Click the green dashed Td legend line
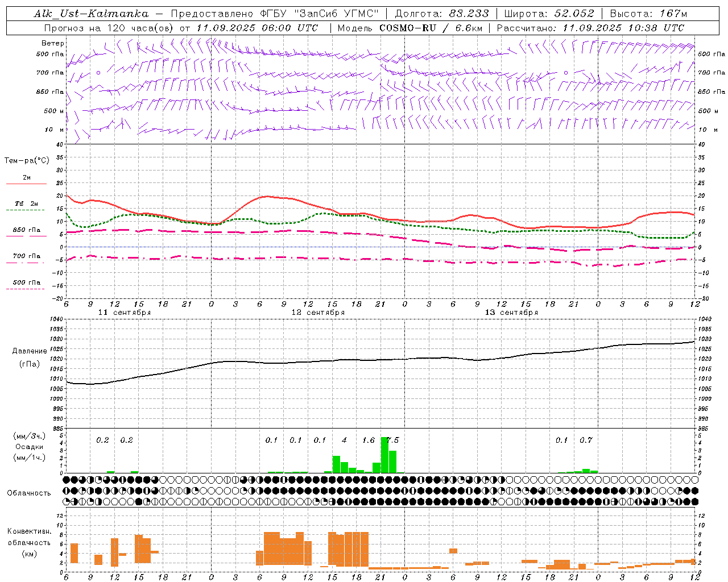This screenshot has width=728, height=582. (x=26, y=210)
